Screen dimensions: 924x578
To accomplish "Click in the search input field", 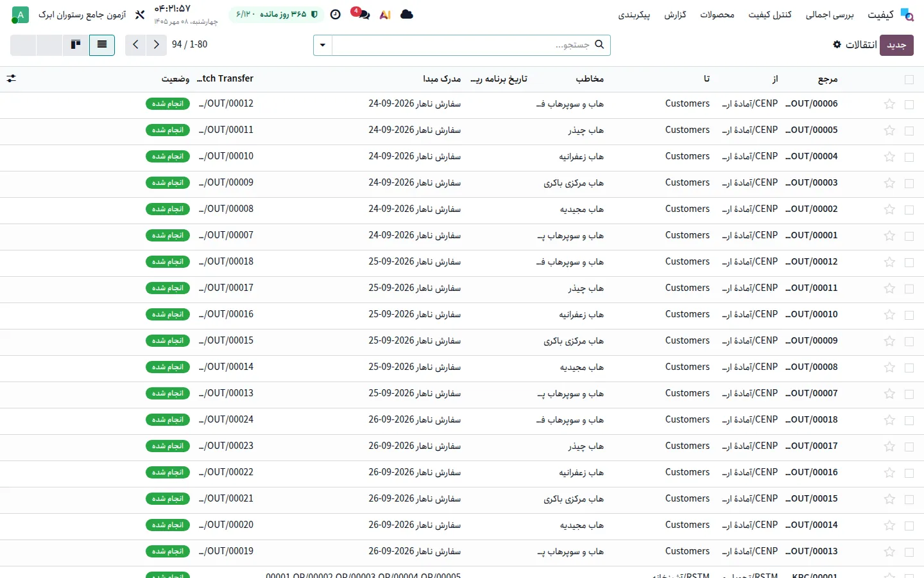I will tap(462, 45).
